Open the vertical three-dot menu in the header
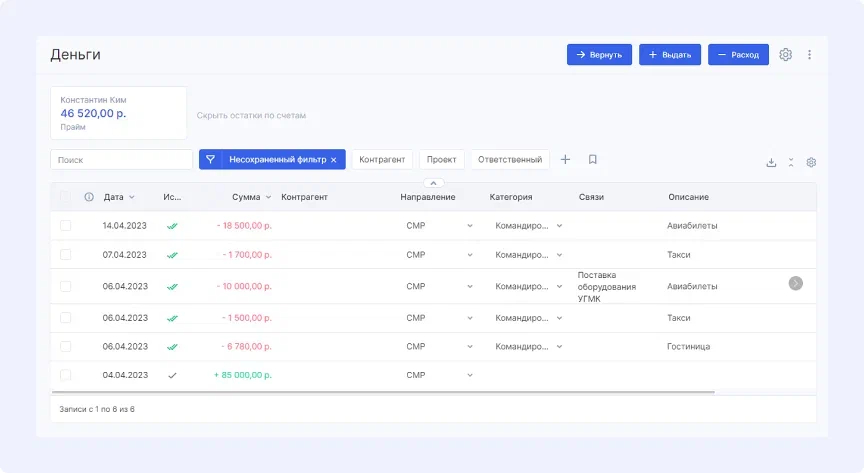The image size is (864, 473). click(x=809, y=55)
